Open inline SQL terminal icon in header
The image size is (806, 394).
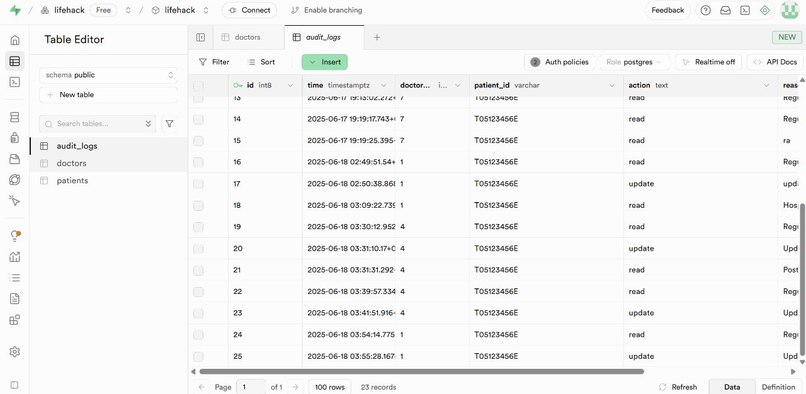tap(745, 10)
